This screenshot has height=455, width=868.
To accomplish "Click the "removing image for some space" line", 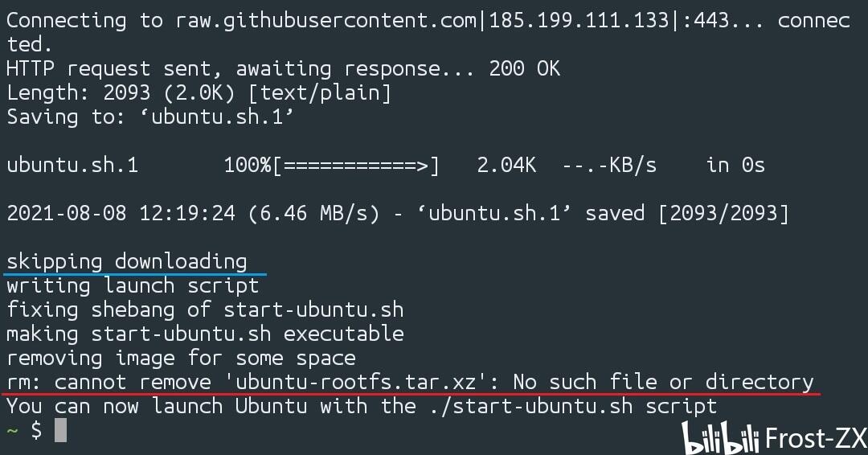I will (x=181, y=358).
